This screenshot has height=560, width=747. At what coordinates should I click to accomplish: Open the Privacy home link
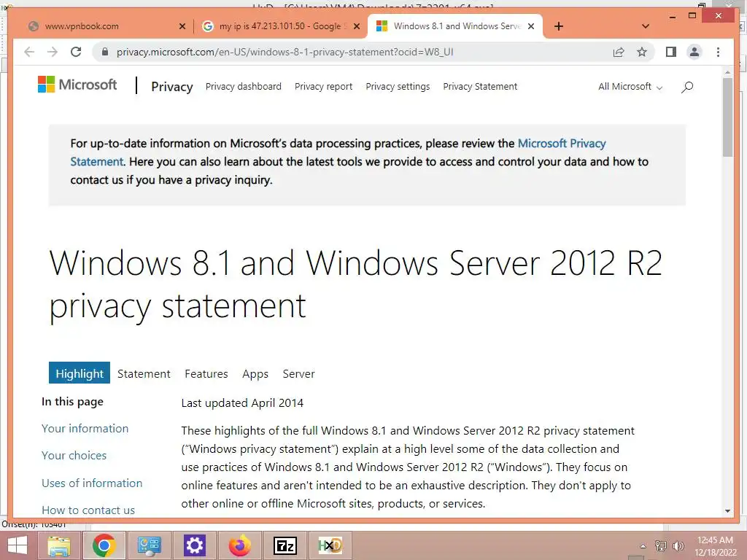click(x=172, y=87)
